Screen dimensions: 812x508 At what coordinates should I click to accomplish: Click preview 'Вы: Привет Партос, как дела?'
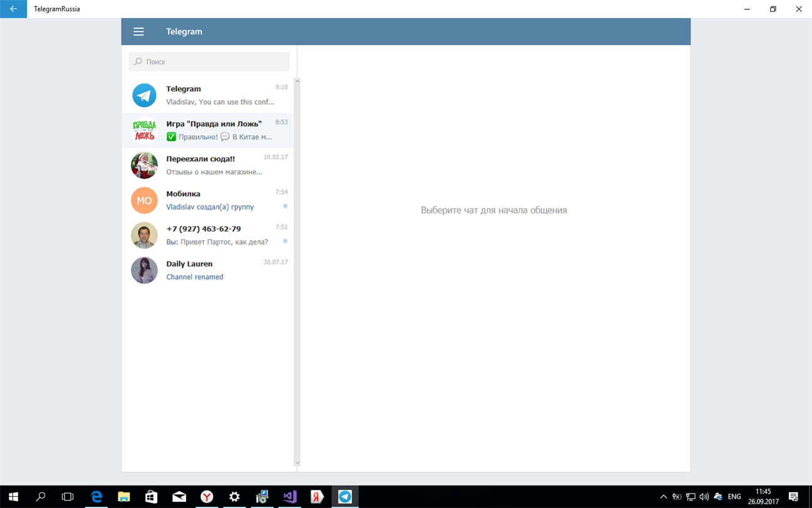217,242
